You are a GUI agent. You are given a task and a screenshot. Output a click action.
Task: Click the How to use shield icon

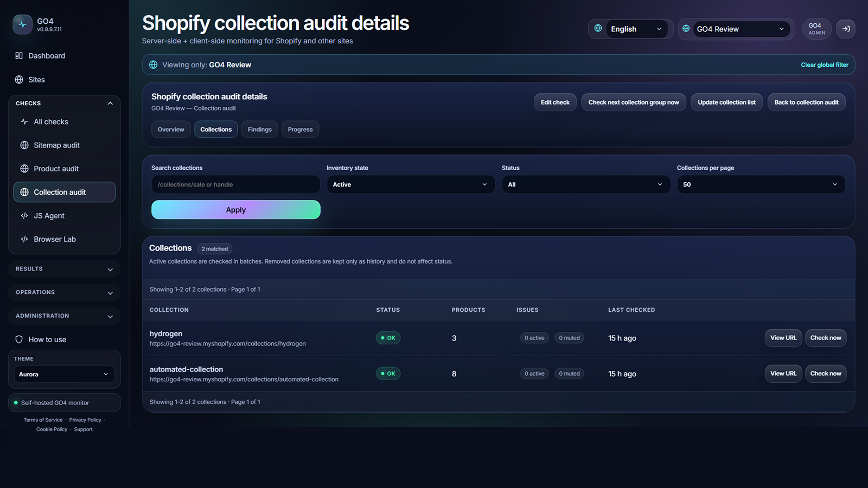(x=19, y=339)
